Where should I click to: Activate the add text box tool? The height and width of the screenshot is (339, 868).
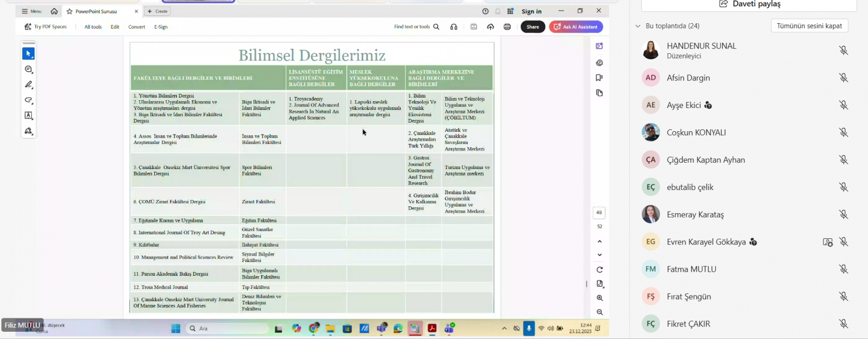[x=29, y=116]
